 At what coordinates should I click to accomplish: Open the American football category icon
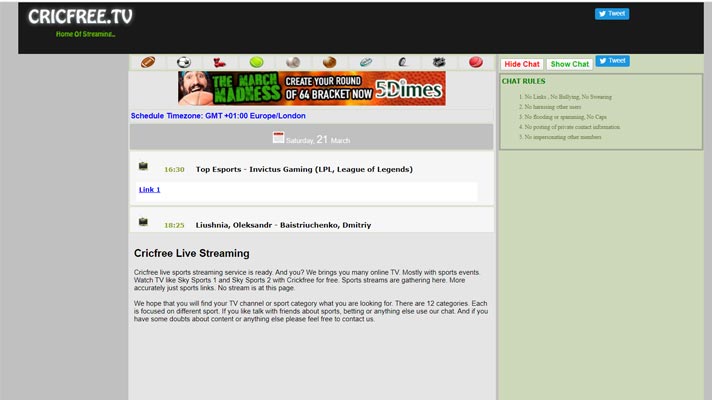point(148,62)
